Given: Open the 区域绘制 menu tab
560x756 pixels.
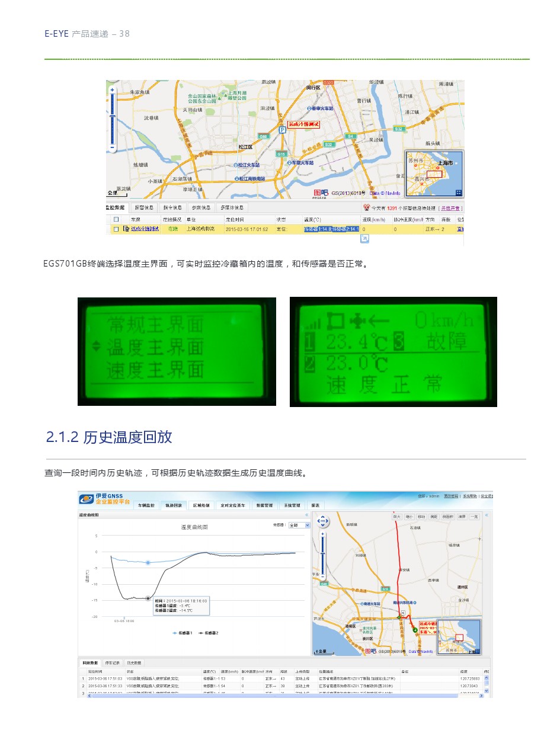Looking at the screenshot, I should 201,505.
